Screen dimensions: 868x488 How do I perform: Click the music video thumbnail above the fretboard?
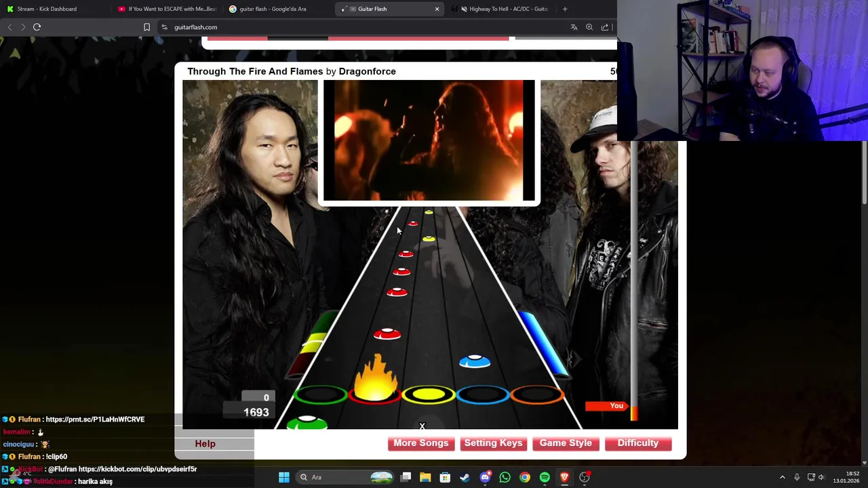pyautogui.click(x=429, y=140)
